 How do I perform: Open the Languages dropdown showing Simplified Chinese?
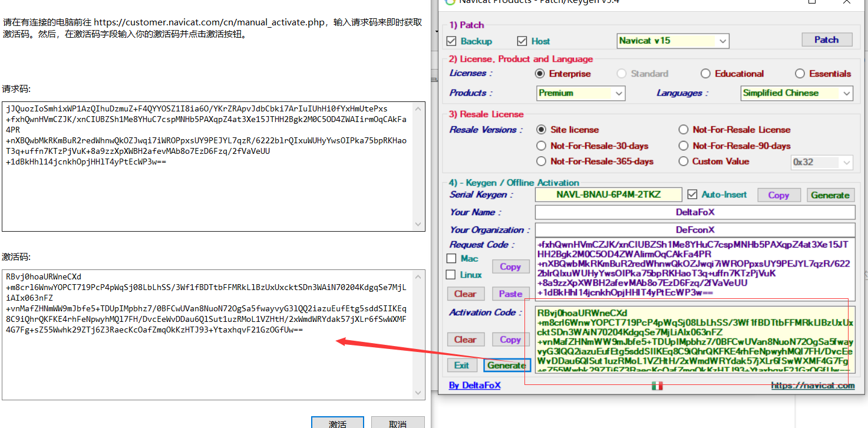point(797,93)
